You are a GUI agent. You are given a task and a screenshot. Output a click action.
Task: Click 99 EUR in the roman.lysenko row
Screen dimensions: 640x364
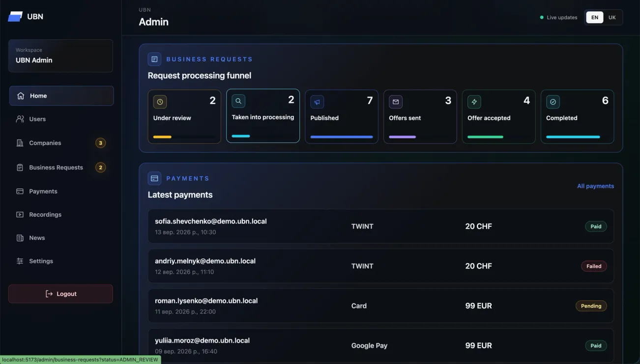click(x=478, y=306)
